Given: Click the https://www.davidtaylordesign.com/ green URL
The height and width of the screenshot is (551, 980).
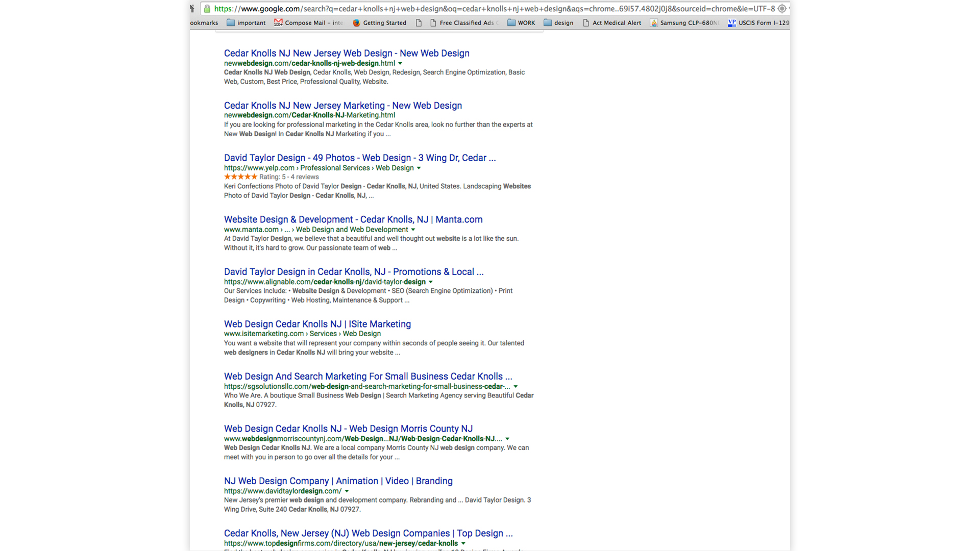Looking at the screenshot, I should [283, 491].
